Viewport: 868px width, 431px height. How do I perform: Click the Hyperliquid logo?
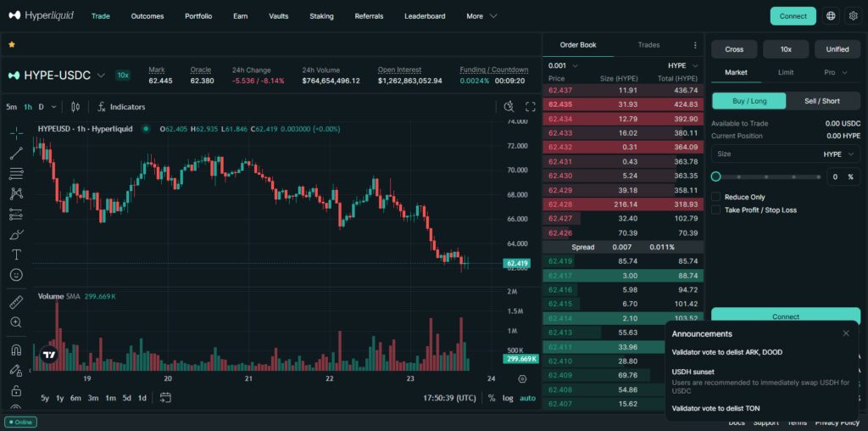coord(41,15)
